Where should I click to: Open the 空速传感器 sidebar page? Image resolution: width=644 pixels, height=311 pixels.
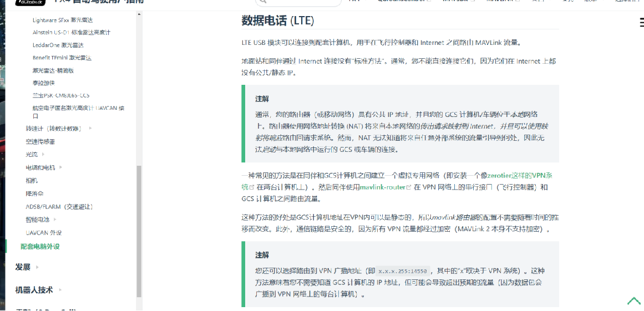[40, 141]
